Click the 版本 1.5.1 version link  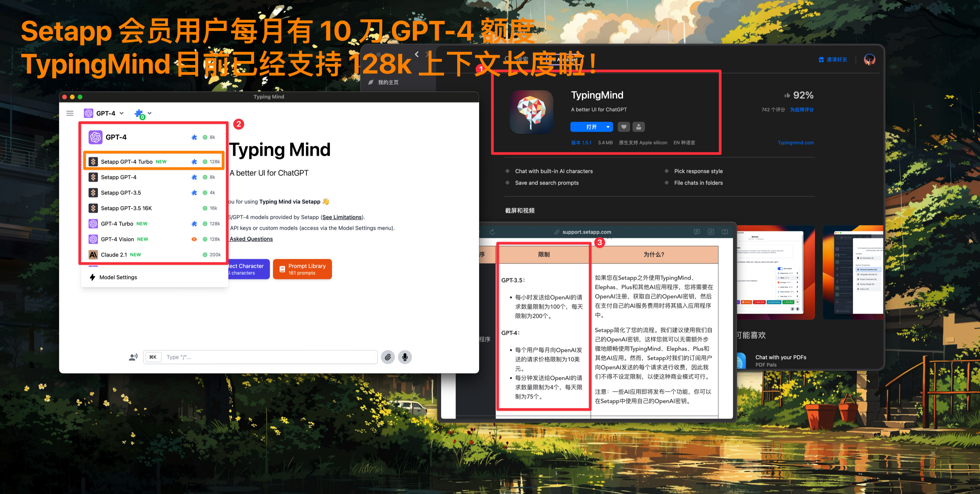(581, 142)
